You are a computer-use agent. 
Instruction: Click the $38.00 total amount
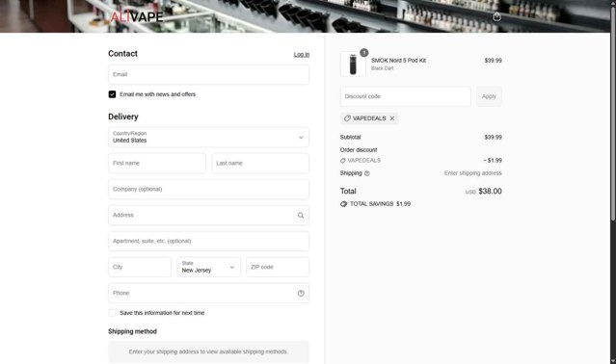click(x=490, y=191)
